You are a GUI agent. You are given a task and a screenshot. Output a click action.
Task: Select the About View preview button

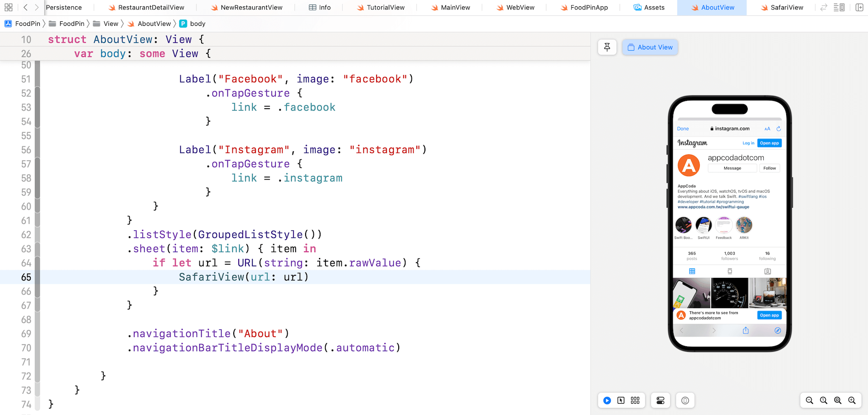(x=650, y=47)
